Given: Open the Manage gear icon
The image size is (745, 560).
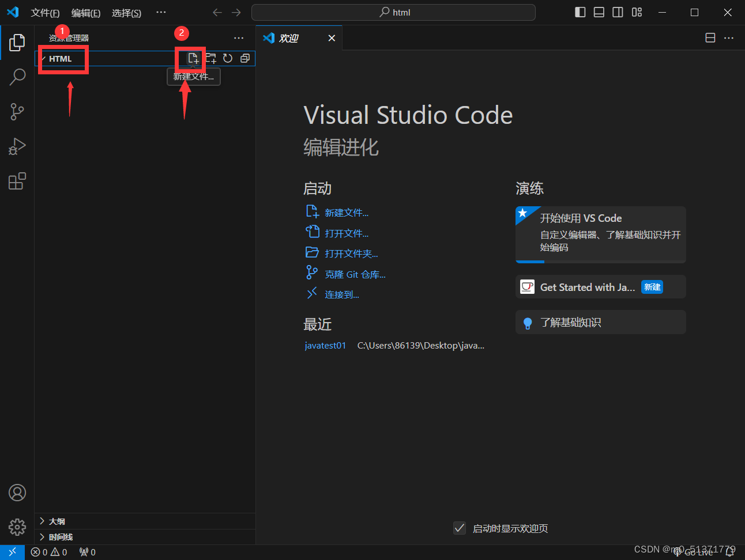Looking at the screenshot, I should coord(17,527).
